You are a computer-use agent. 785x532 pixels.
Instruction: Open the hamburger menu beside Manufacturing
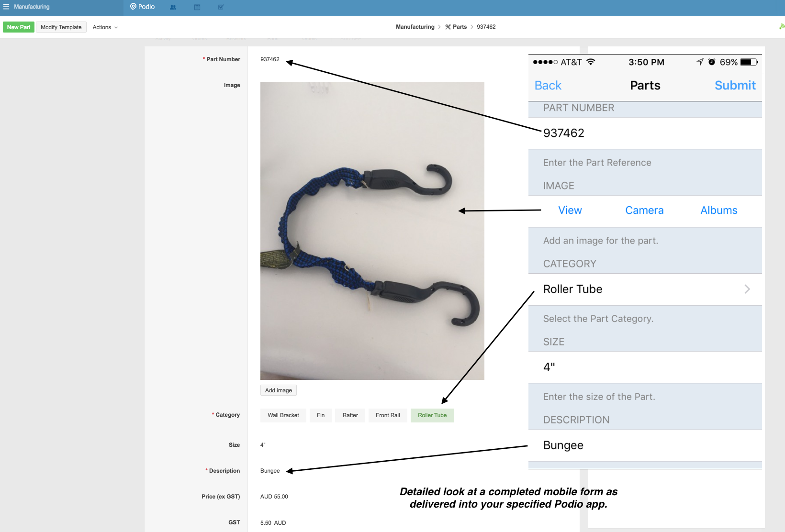(x=6, y=7)
